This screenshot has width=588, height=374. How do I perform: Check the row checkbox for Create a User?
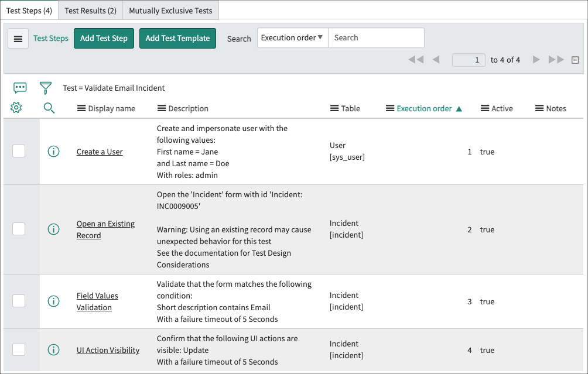tap(19, 151)
